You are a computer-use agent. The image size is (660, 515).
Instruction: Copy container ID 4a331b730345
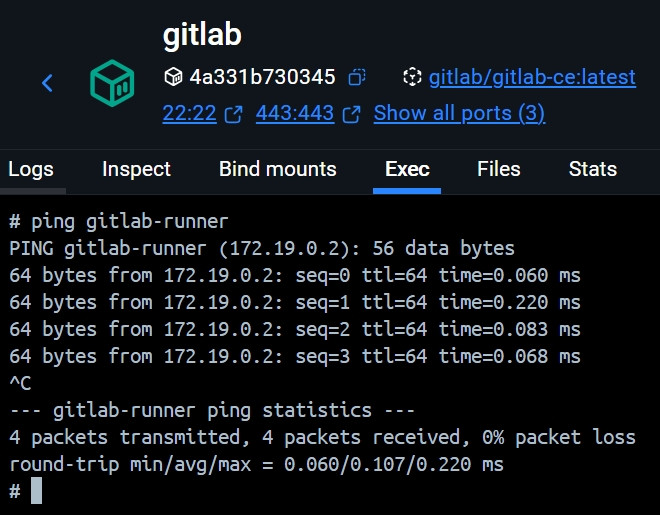pyautogui.click(x=357, y=77)
